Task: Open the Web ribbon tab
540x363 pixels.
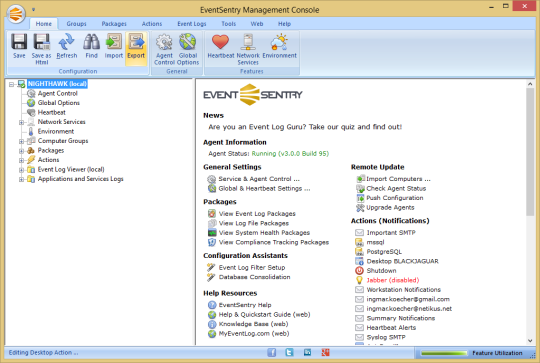Action: pyautogui.click(x=257, y=24)
